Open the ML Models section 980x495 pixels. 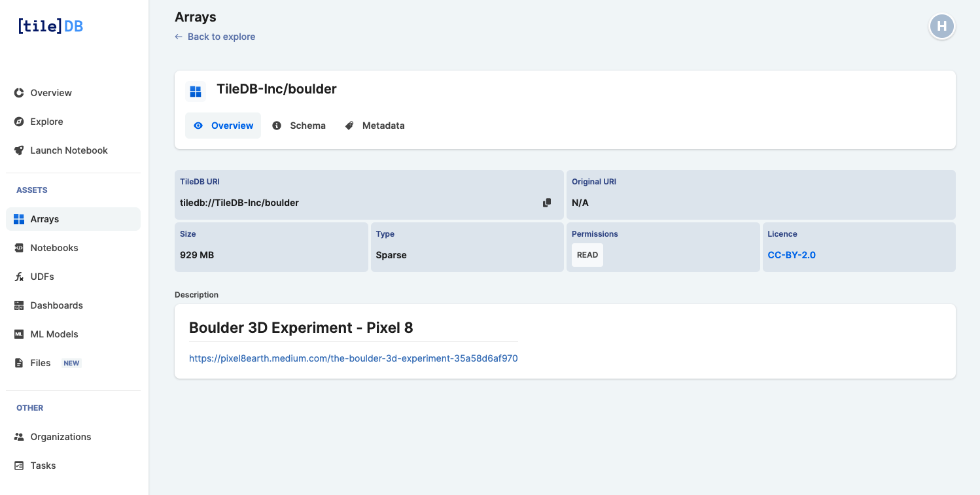[54, 334]
